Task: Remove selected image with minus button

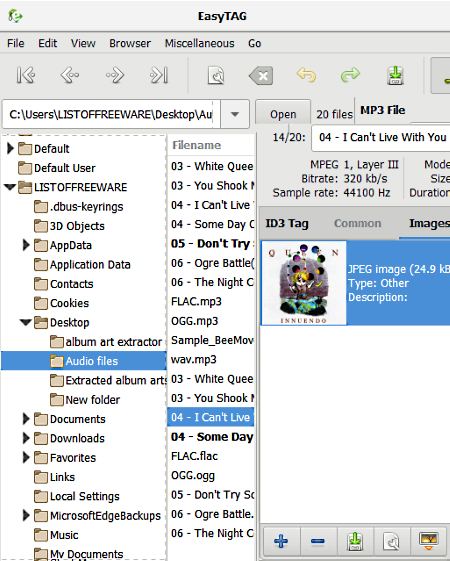Action: point(318,541)
